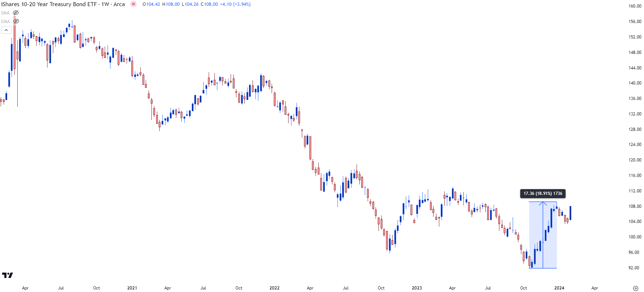This screenshot has height=292, width=644.
Task: Click the 2023 label on time axis
Action: [417, 288]
